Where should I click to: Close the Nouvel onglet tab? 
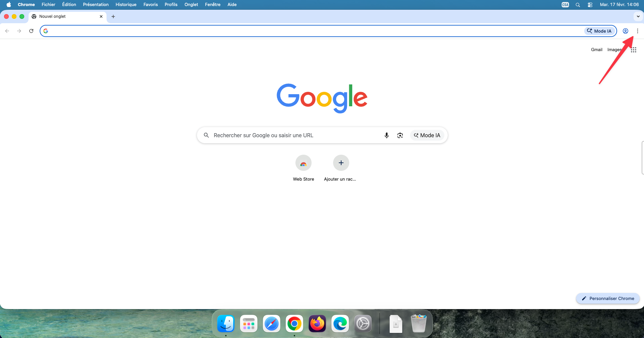101,16
